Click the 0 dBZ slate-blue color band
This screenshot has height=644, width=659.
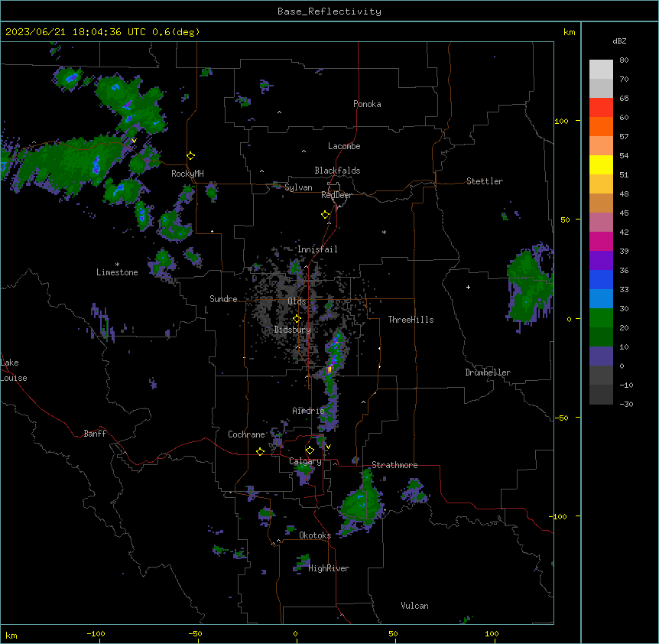pyautogui.click(x=601, y=356)
